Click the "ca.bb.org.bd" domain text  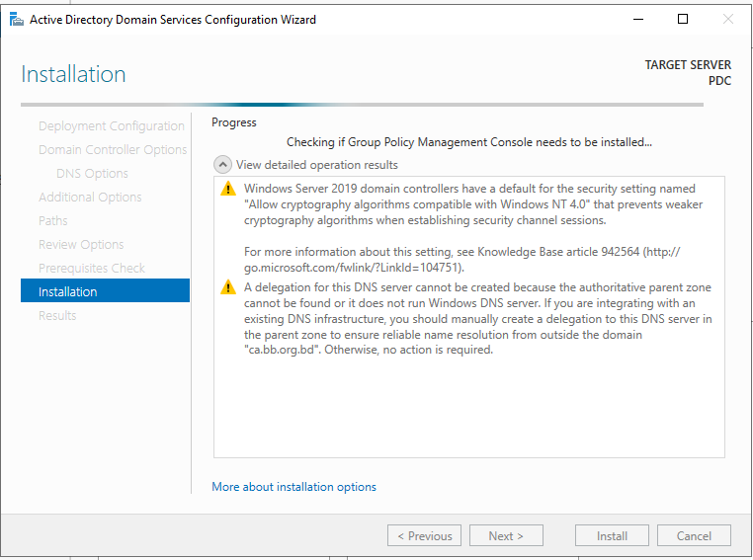(282, 350)
